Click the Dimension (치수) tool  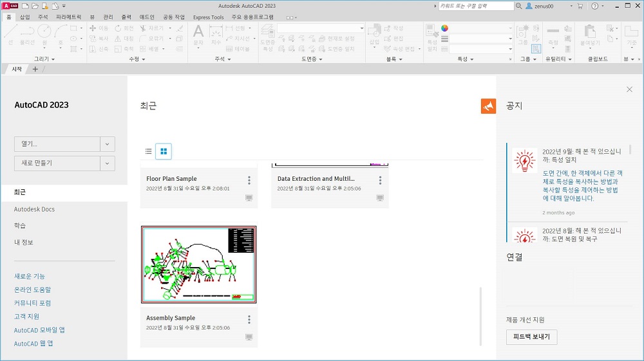[216, 35]
